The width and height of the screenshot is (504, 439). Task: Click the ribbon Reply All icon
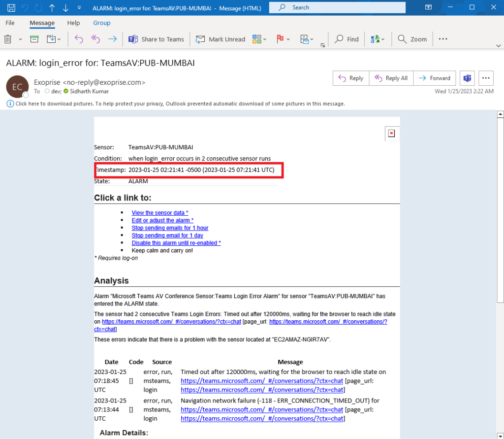tap(95, 39)
